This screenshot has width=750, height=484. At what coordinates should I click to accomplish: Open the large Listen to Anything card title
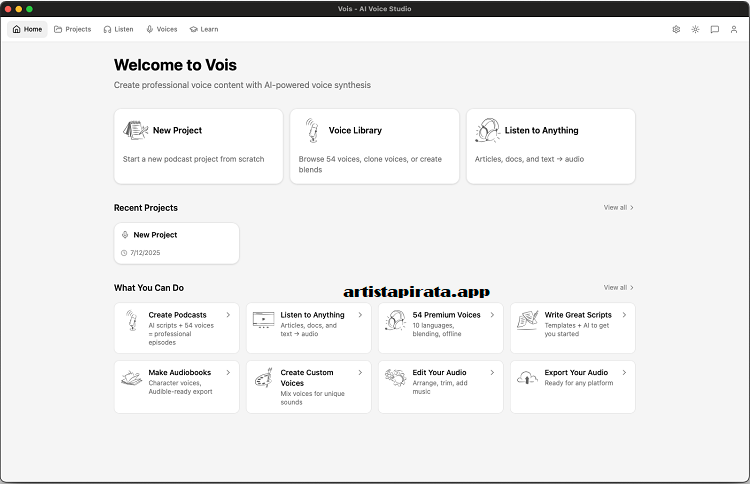click(541, 130)
